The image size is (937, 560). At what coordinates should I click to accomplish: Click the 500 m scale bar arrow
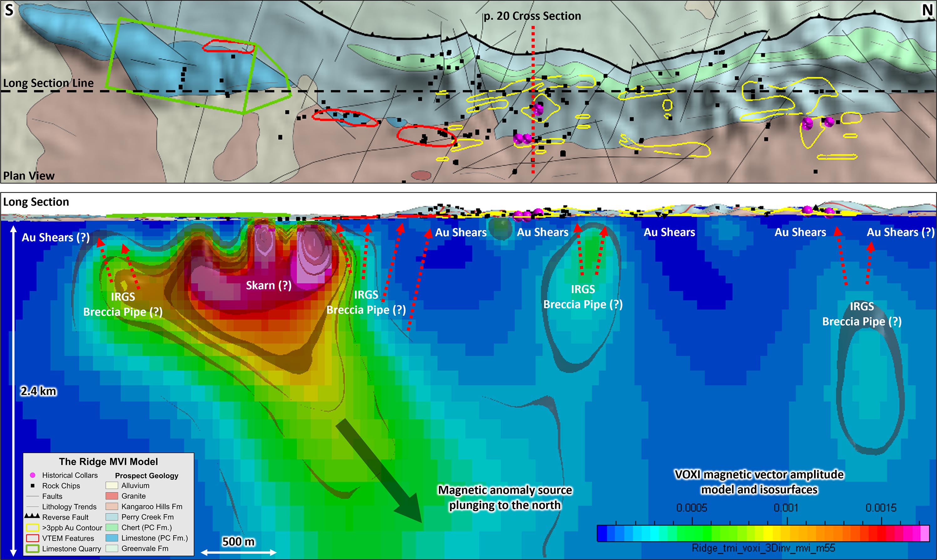(x=238, y=552)
